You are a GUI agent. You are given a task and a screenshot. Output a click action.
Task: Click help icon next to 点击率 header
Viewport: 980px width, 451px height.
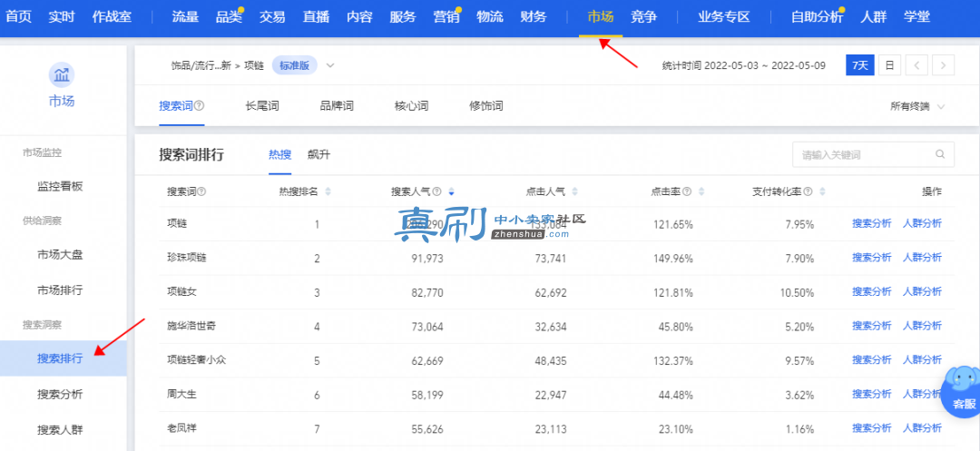pos(687,191)
